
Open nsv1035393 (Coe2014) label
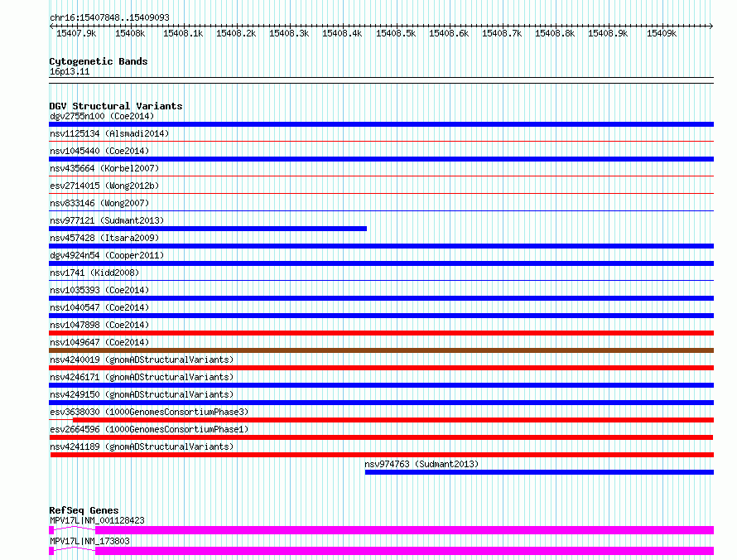click(99, 290)
